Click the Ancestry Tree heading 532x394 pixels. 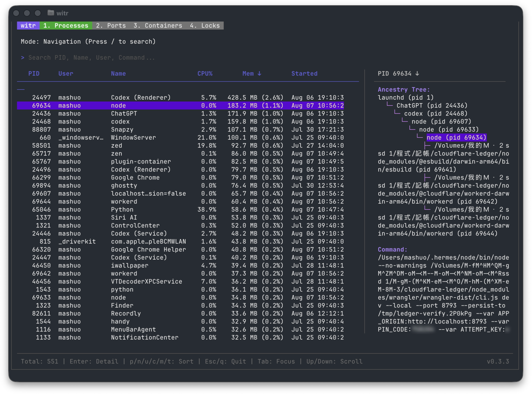tap(404, 89)
